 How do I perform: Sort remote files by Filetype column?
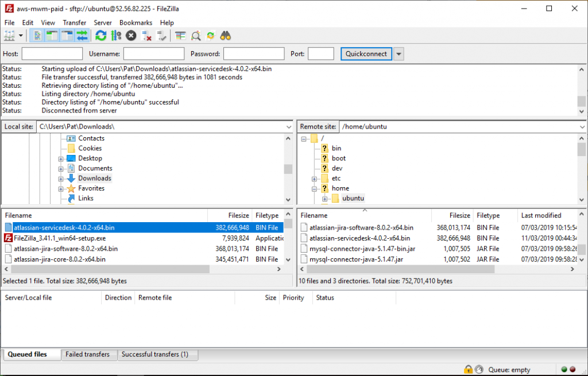pyautogui.click(x=496, y=215)
